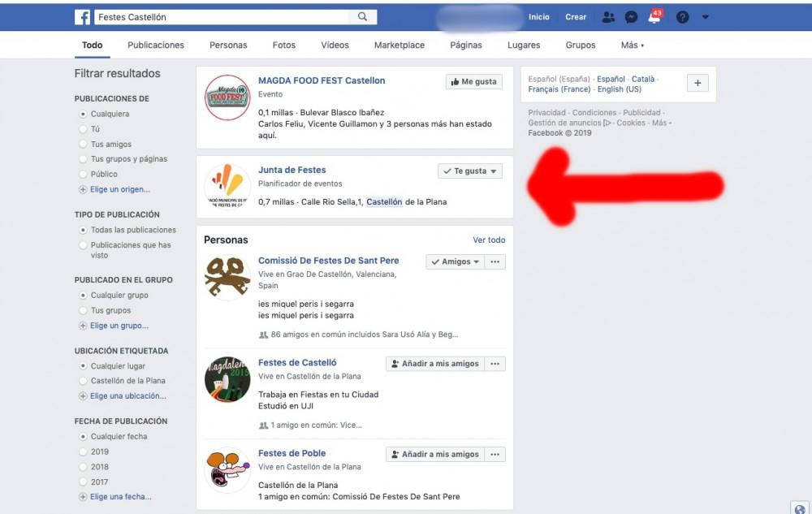The height and width of the screenshot is (514, 812).
Task: Expand the Más tab dropdown
Action: [x=632, y=45]
